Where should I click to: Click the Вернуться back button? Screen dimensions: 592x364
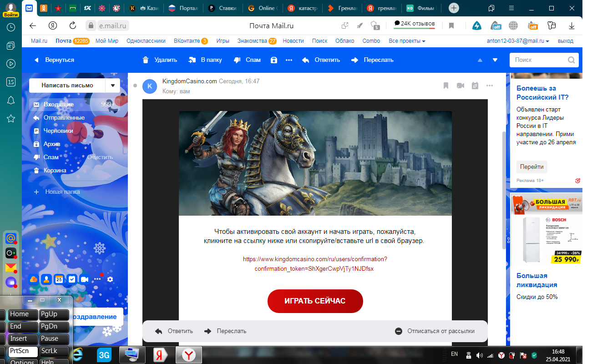(54, 60)
